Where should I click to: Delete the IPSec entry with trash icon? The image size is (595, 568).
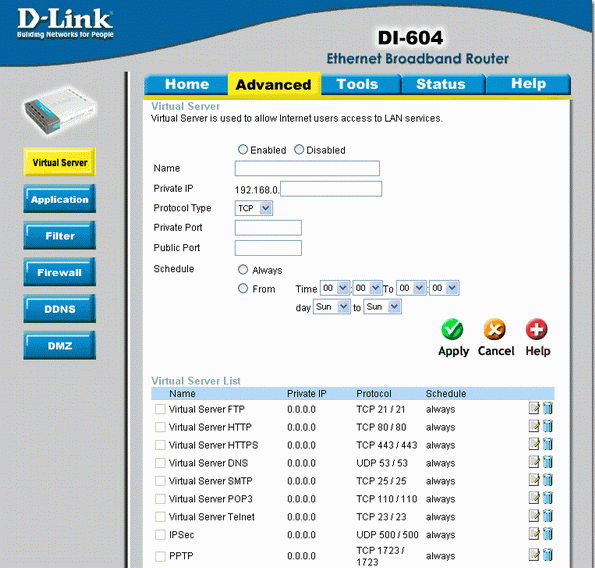[548, 533]
